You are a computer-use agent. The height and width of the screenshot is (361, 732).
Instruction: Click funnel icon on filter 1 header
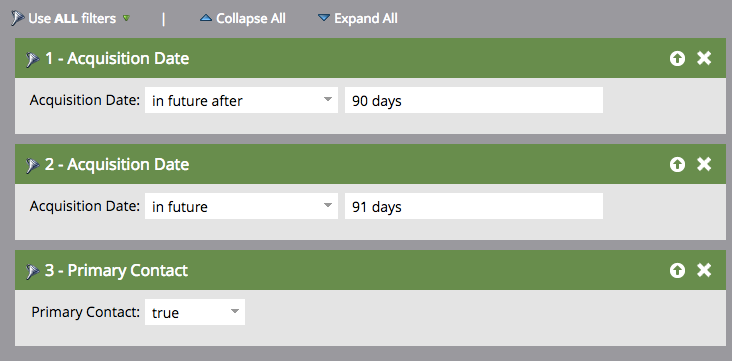tap(32, 59)
